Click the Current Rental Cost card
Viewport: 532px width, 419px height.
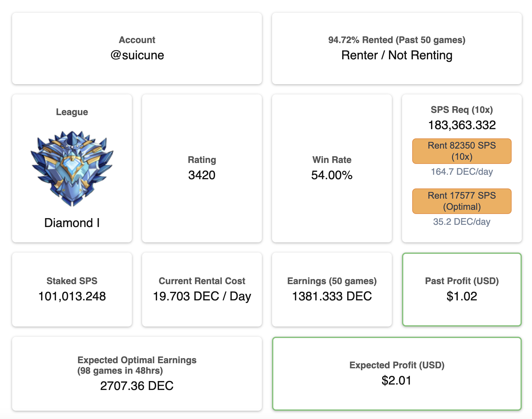(x=202, y=290)
